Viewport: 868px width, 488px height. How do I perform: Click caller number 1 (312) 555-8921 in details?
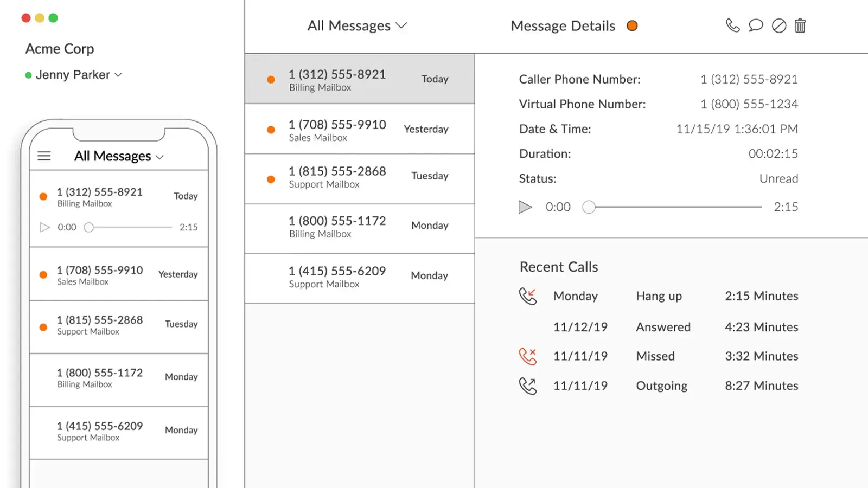[x=749, y=79]
